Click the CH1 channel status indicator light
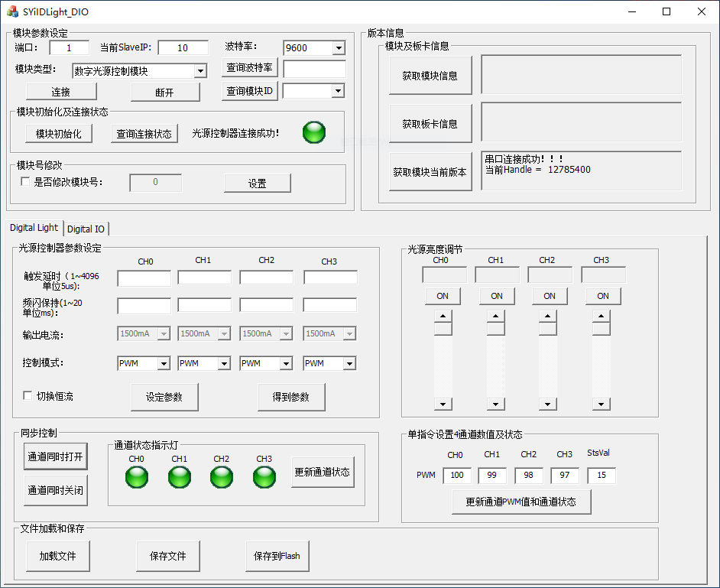Image resolution: width=720 pixels, height=588 pixels. pos(180,477)
